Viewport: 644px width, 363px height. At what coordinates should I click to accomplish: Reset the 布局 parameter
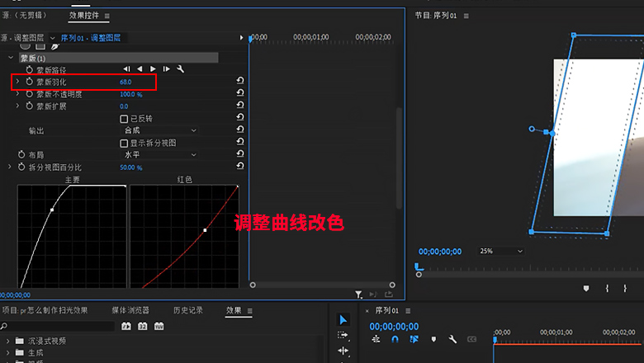pyautogui.click(x=240, y=153)
